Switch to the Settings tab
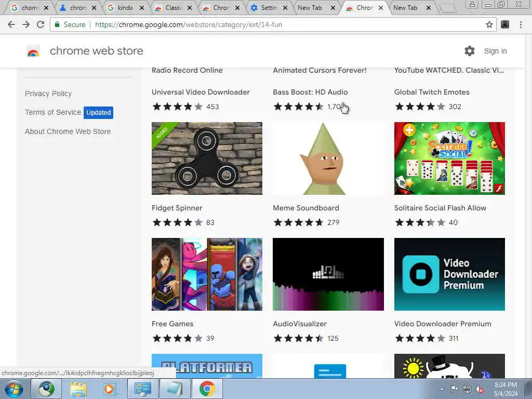The height and width of the screenshot is (399, 532). [x=269, y=7]
